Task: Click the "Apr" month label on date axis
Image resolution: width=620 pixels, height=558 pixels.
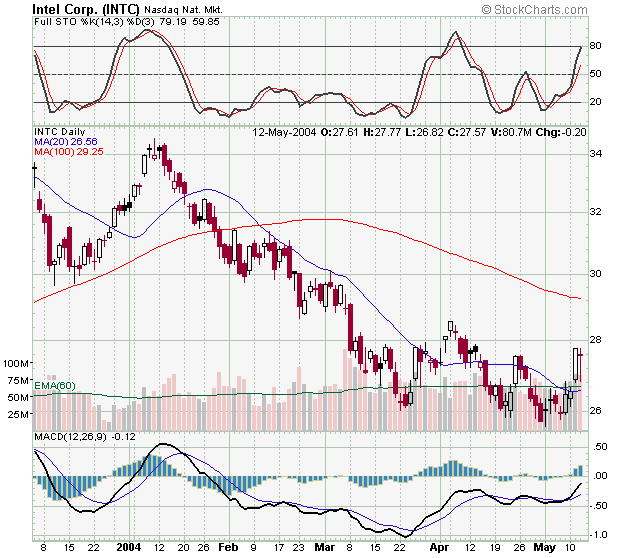Action: (x=439, y=547)
